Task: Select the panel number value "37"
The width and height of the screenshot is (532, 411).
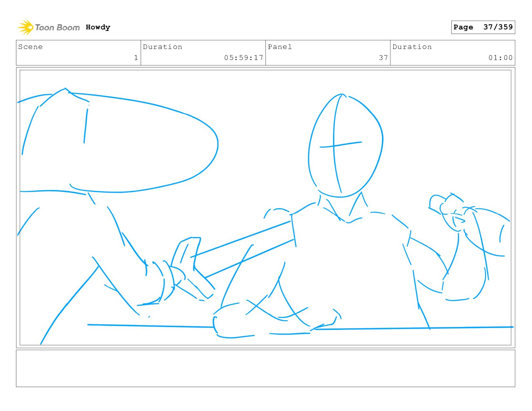Action: click(383, 58)
